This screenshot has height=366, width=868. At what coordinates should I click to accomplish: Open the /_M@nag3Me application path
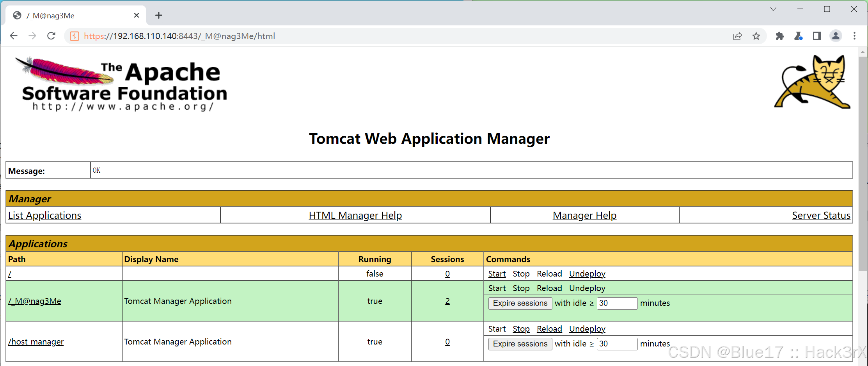pos(35,301)
